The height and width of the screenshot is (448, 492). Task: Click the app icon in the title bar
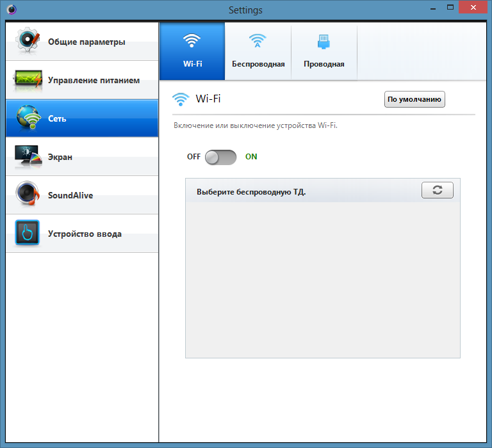(x=12, y=10)
